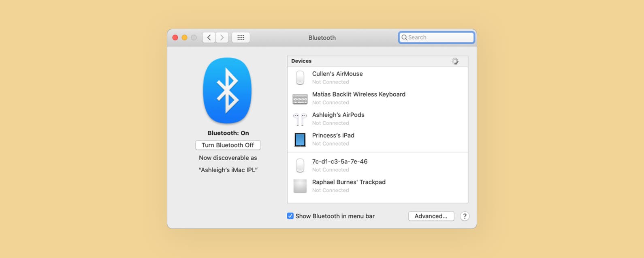Select Cullen's AirMouse device name
This screenshot has height=258, width=644.
coord(337,74)
